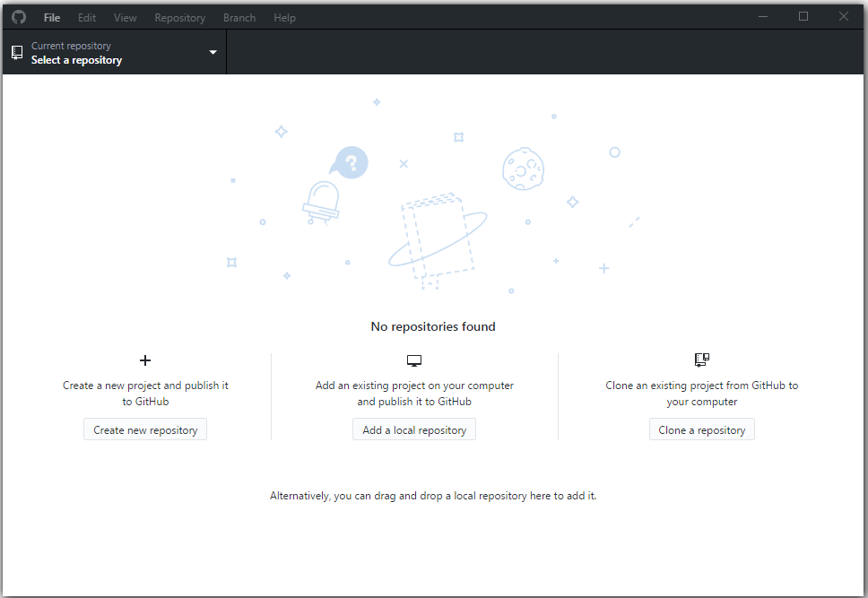The width and height of the screenshot is (868, 598).
Task: Click the Clone a repository button
Action: 702,429
